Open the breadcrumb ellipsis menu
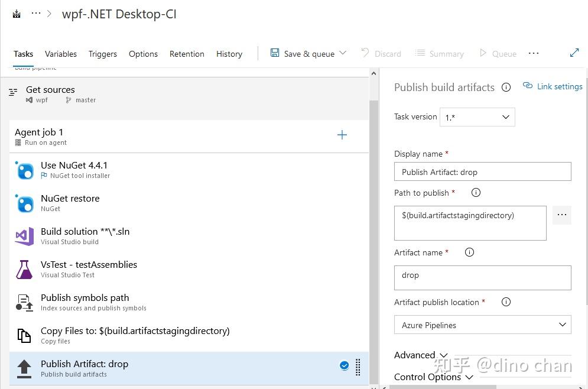 pos(36,14)
